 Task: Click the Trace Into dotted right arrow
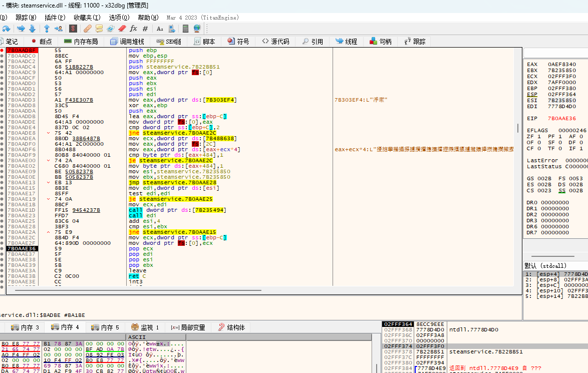[21, 29]
